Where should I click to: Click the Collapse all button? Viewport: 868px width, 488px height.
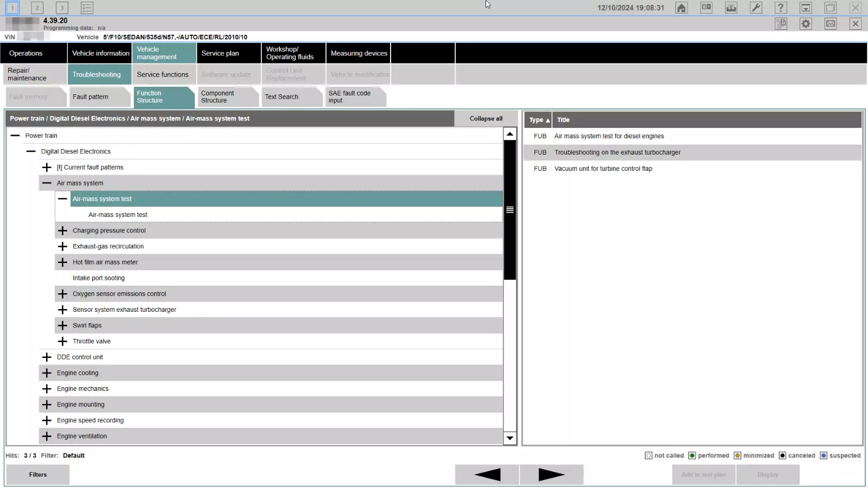click(x=486, y=119)
